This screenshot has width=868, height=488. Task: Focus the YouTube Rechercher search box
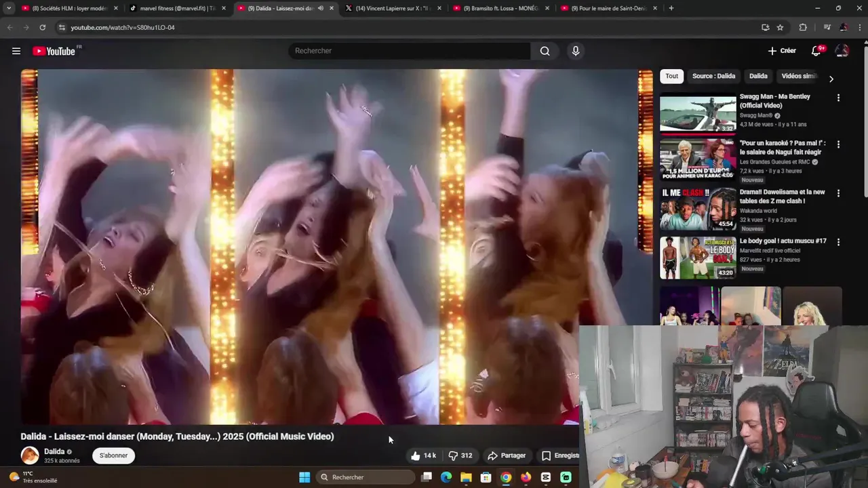pos(410,51)
